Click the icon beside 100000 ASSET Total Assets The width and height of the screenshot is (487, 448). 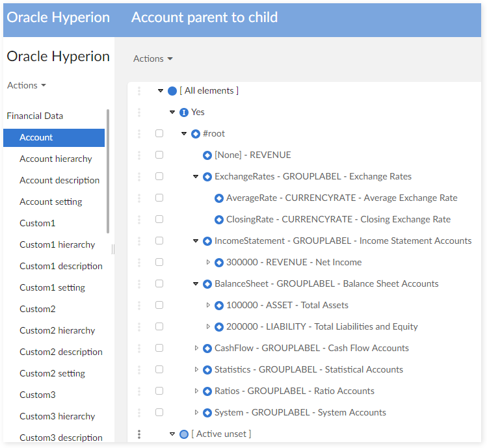219,306
